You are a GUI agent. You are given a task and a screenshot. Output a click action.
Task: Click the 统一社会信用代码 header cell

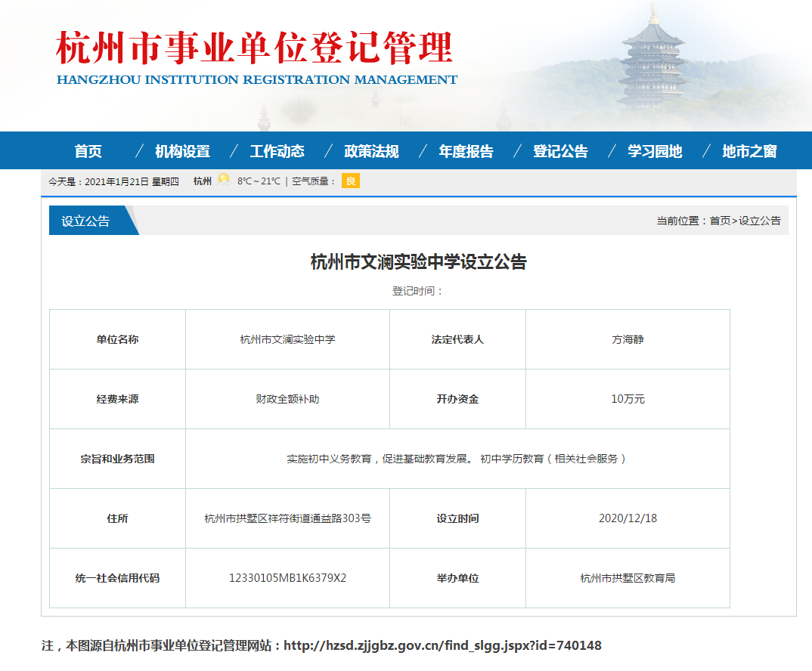click(117, 578)
